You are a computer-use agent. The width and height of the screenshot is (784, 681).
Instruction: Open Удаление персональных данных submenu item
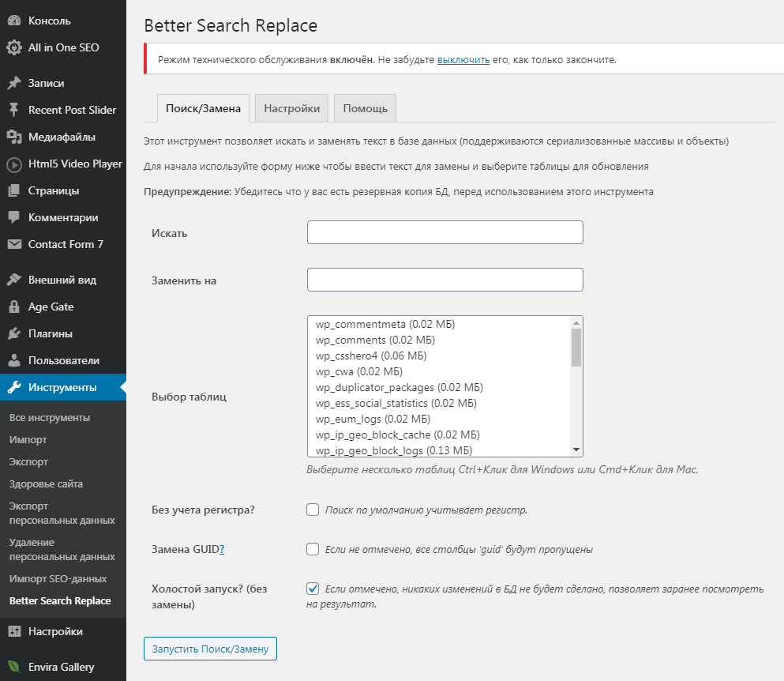click(x=62, y=549)
